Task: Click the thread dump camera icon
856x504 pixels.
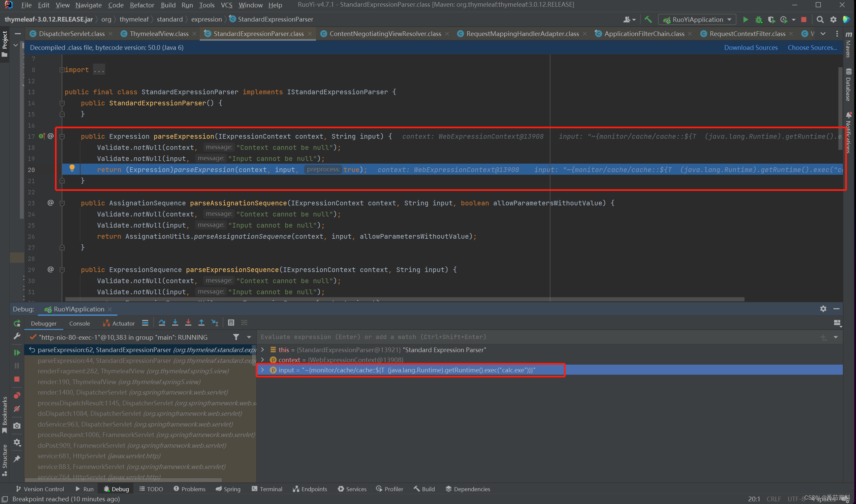Action: tap(17, 426)
